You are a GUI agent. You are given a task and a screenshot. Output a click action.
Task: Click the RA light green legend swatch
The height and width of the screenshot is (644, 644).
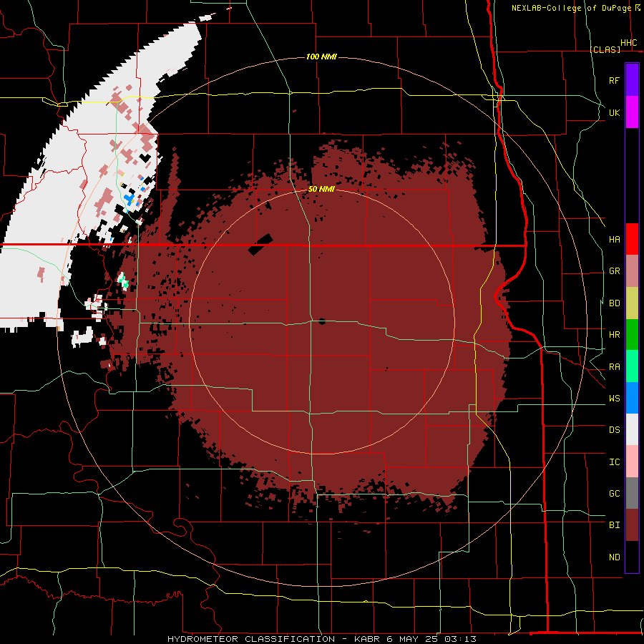632,366
